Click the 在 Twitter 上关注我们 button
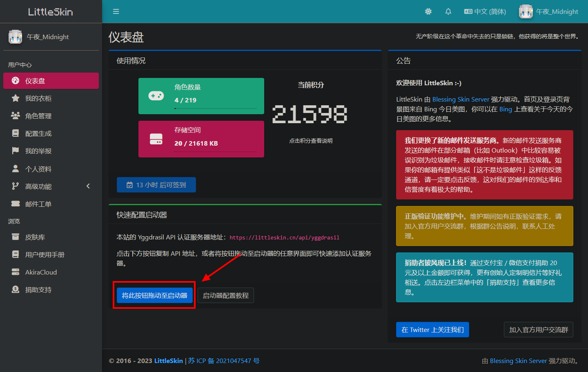 432,330
